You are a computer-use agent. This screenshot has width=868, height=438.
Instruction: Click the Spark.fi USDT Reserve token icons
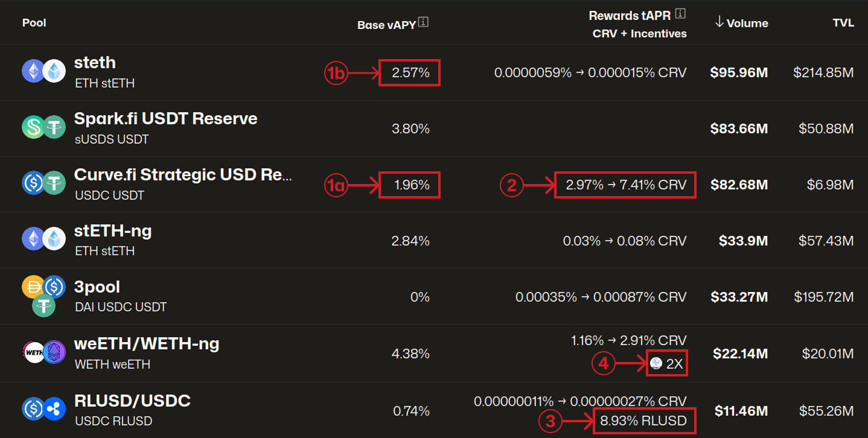(x=43, y=127)
